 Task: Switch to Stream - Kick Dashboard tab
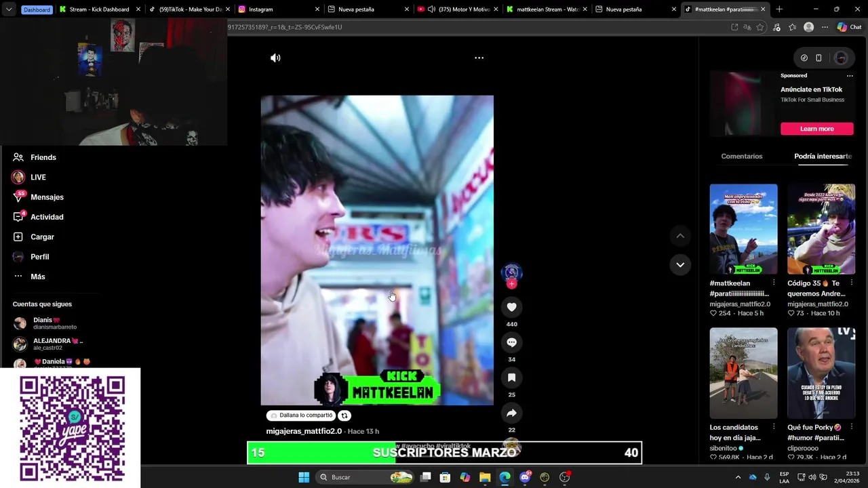point(99,9)
